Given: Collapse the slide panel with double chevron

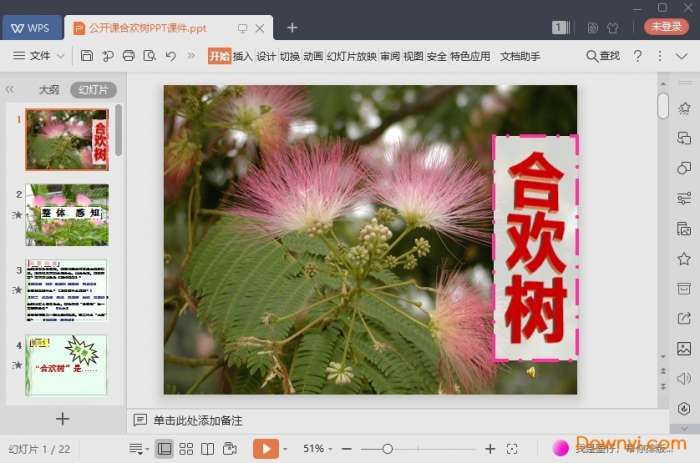Looking at the screenshot, I should tap(9, 90).
